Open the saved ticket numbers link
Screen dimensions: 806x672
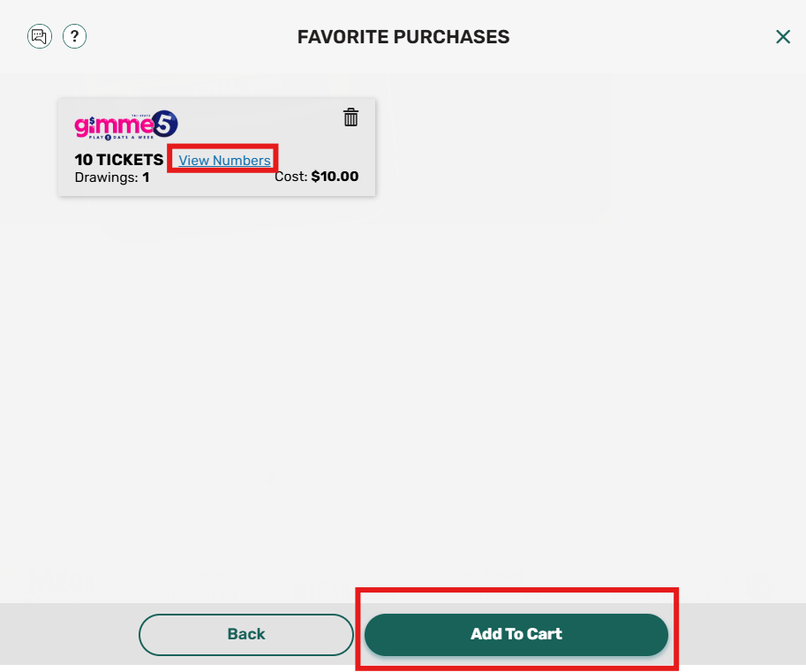coord(222,160)
